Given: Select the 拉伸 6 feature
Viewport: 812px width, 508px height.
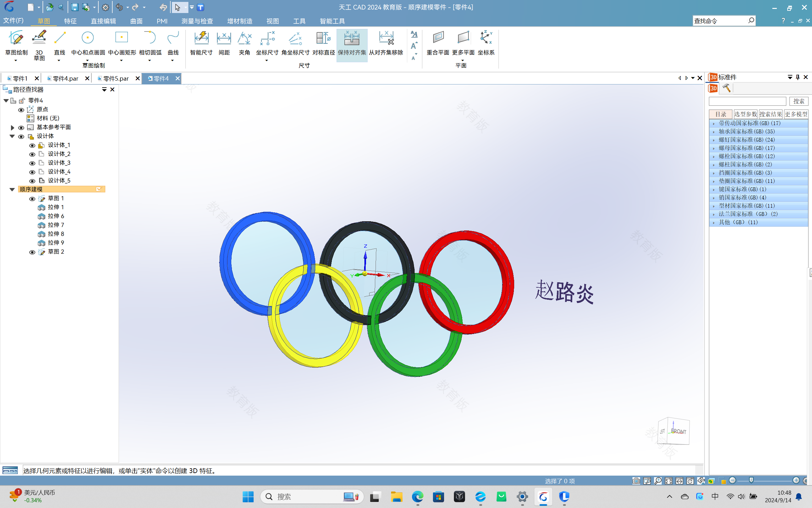Looking at the screenshot, I should (x=56, y=216).
